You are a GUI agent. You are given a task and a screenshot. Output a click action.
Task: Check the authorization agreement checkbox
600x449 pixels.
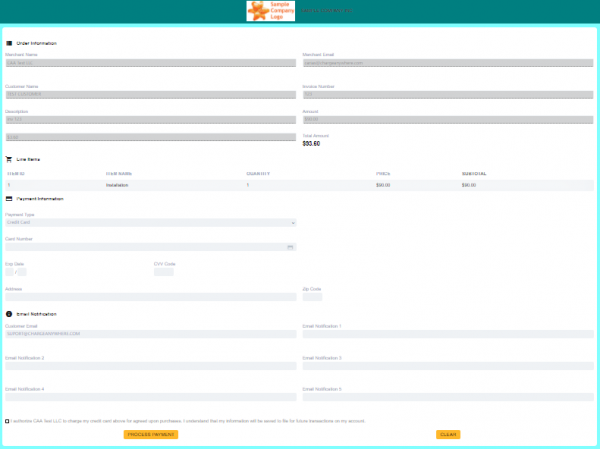pyautogui.click(x=7, y=421)
